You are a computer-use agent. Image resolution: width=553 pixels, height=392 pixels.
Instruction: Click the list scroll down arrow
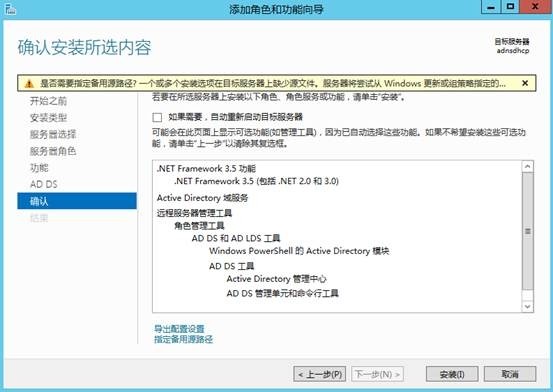[528, 306]
